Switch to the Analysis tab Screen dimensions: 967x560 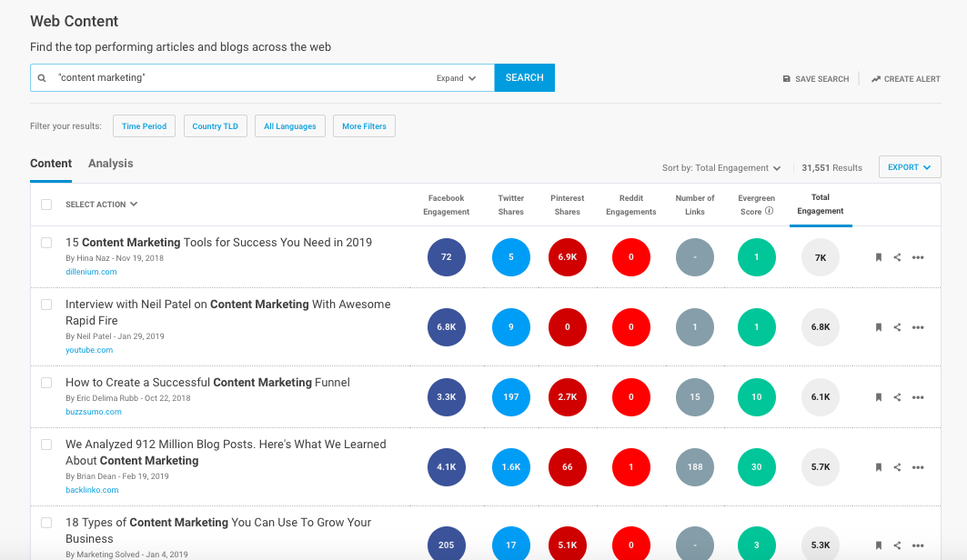[x=110, y=164]
